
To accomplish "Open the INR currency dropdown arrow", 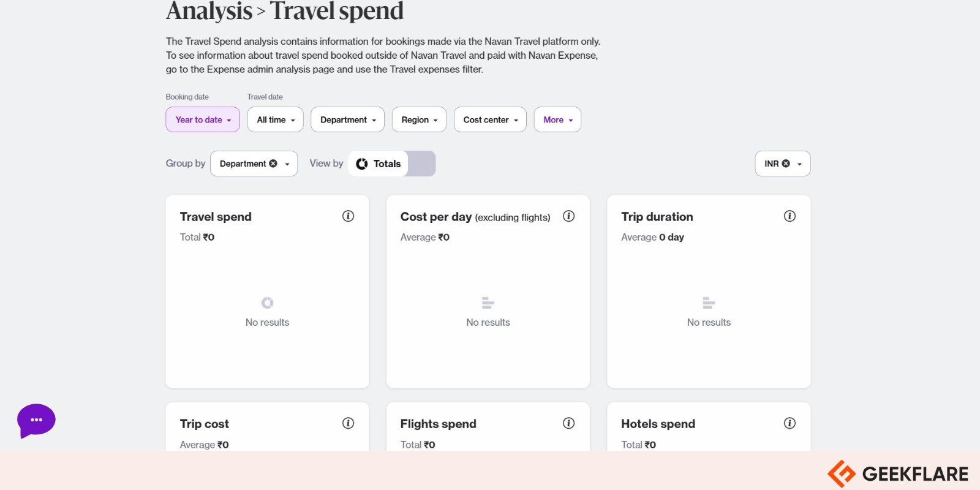I will (799, 164).
